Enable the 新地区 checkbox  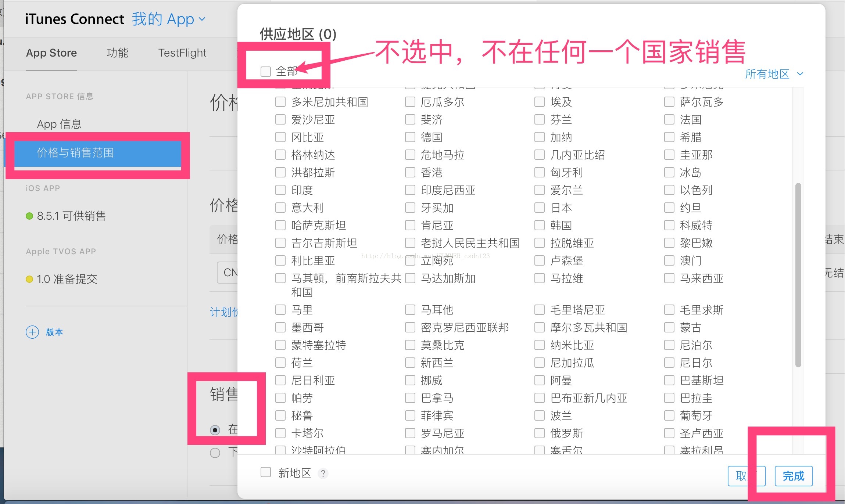[265, 472]
